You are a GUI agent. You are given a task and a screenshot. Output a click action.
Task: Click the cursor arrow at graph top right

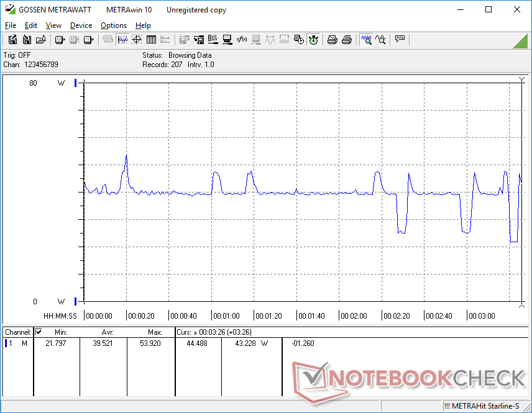tap(521, 79)
